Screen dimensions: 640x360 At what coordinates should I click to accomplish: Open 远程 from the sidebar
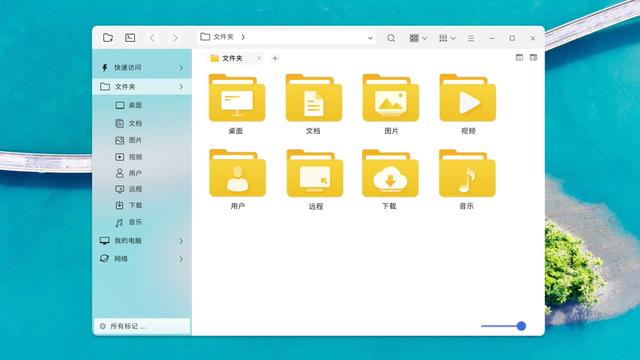[129, 189]
